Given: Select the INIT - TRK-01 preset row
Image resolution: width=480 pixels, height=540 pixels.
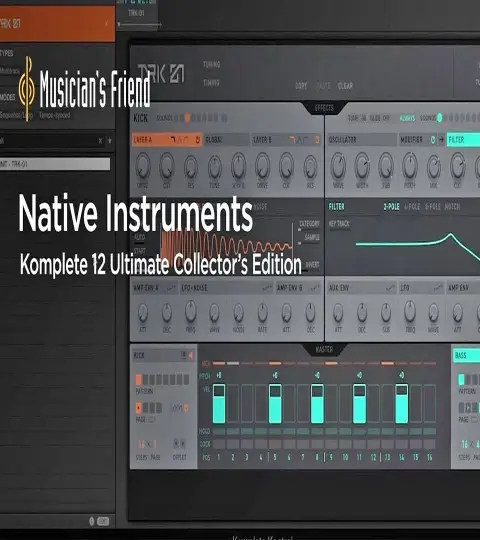Looking at the screenshot, I should (x=55, y=164).
